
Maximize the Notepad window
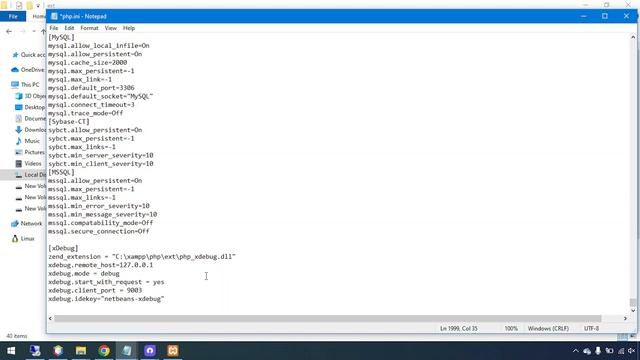click(x=605, y=16)
